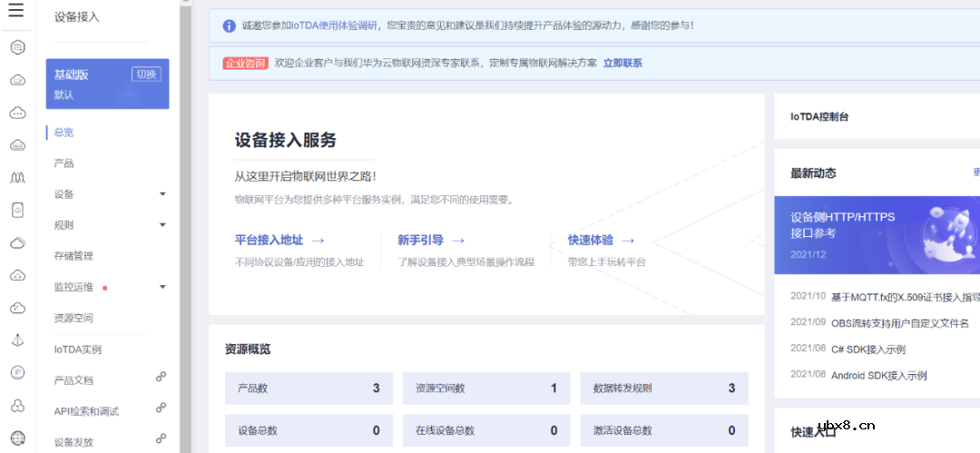The image size is (980, 453).
Task: Open API检索和调试 external link
Action: pyautogui.click(x=86, y=412)
